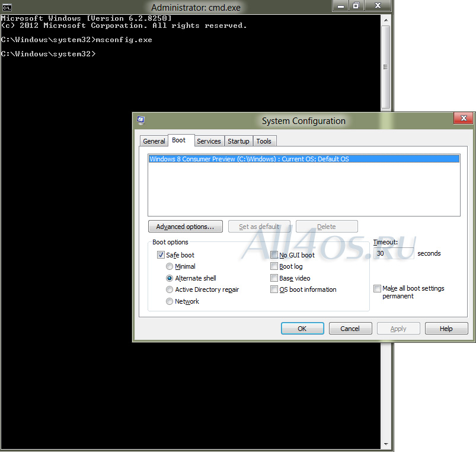The height and width of the screenshot is (452, 476).
Task: Select the Windows 8 Consumer Preview boot entry
Action: (x=304, y=159)
